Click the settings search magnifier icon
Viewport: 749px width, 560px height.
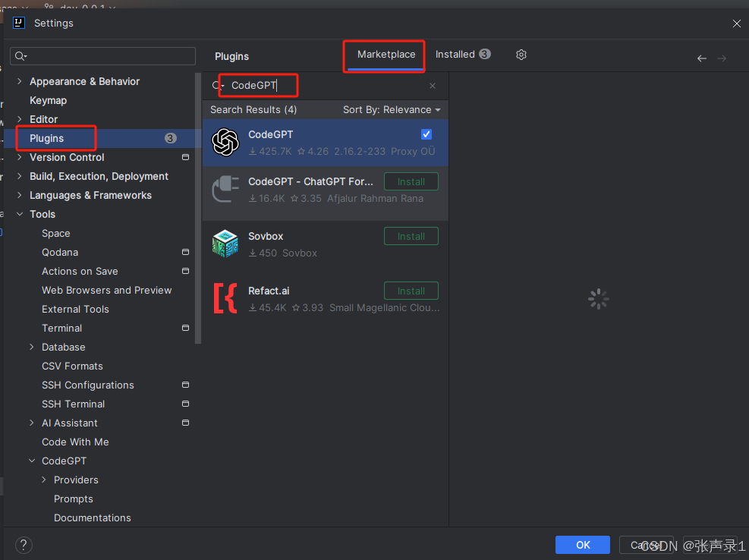[20, 56]
